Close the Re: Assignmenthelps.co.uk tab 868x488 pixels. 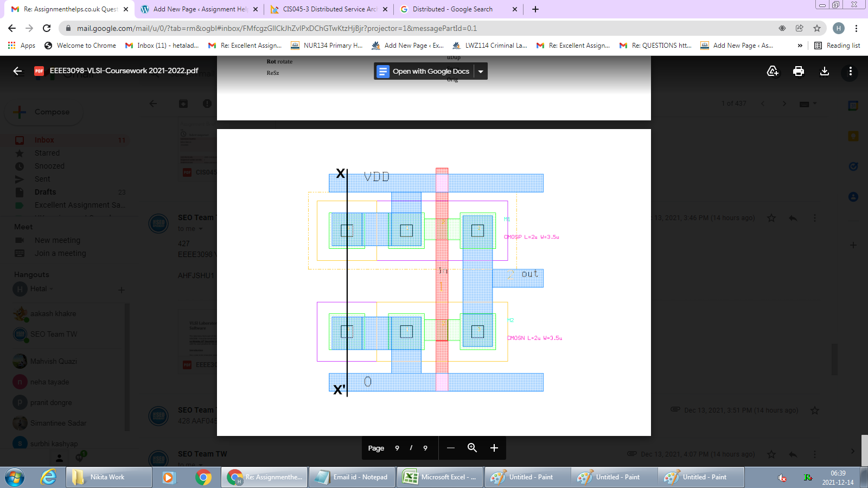[x=126, y=9]
